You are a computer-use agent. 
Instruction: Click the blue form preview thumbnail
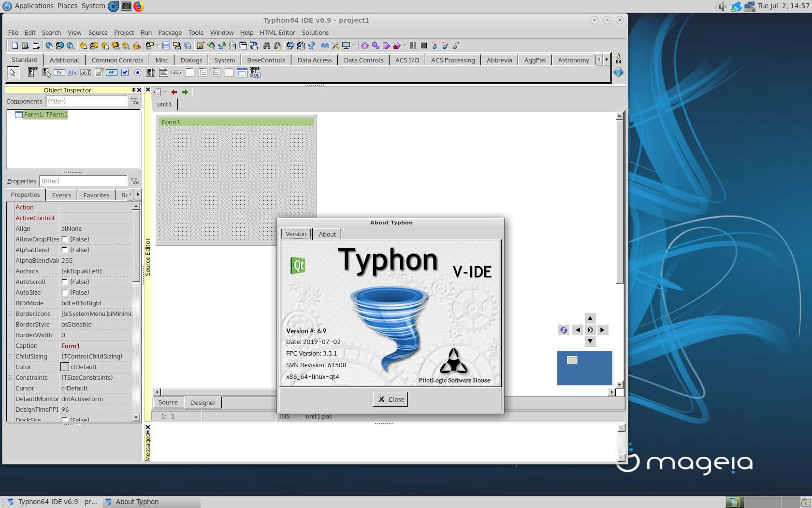click(584, 368)
